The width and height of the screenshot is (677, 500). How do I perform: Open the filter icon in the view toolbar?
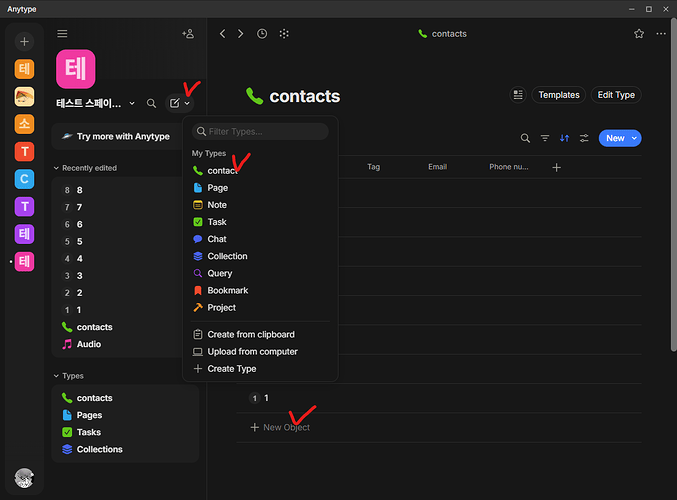point(545,138)
